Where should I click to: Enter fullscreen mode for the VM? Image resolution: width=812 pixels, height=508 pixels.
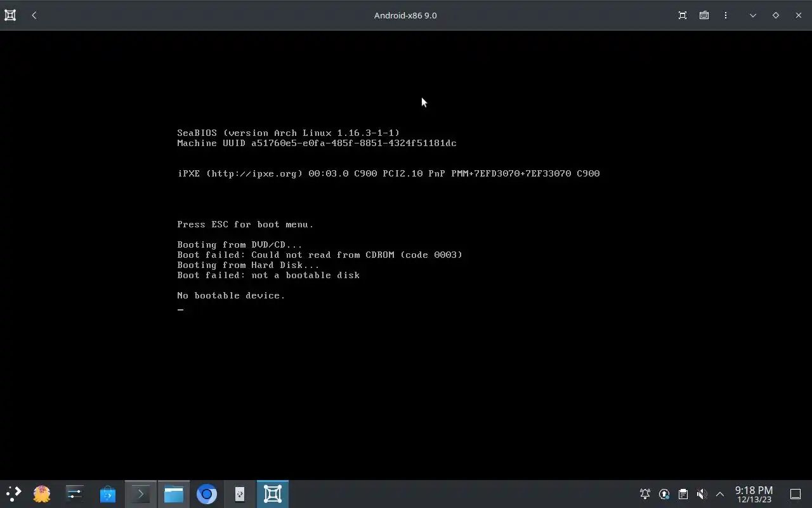coord(683,15)
